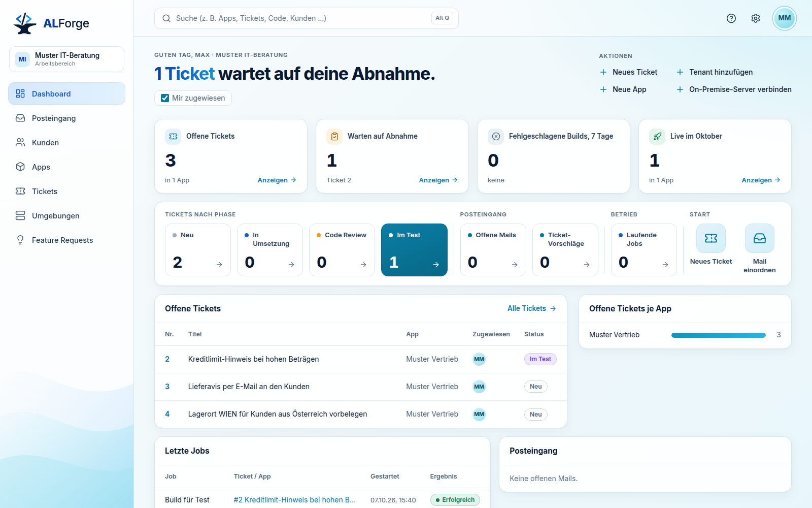Click the Live im Oktober rocket icon

tap(657, 136)
